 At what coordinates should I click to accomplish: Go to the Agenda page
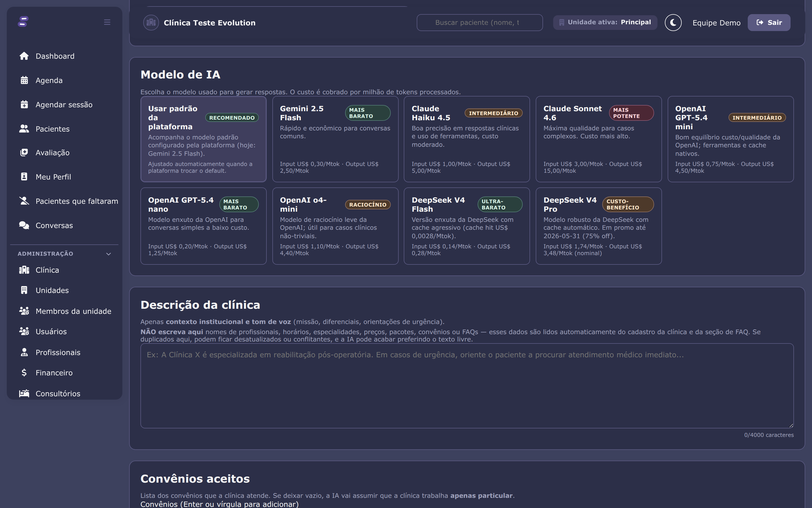[64, 80]
